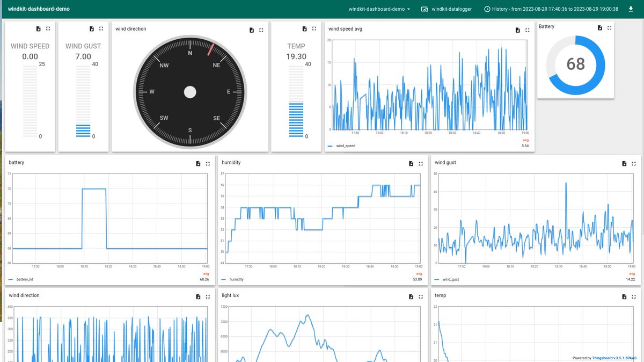644x362 pixels.
Task: Expand bottom wind direction chart to fullscreen
Action: pos(208,296)
